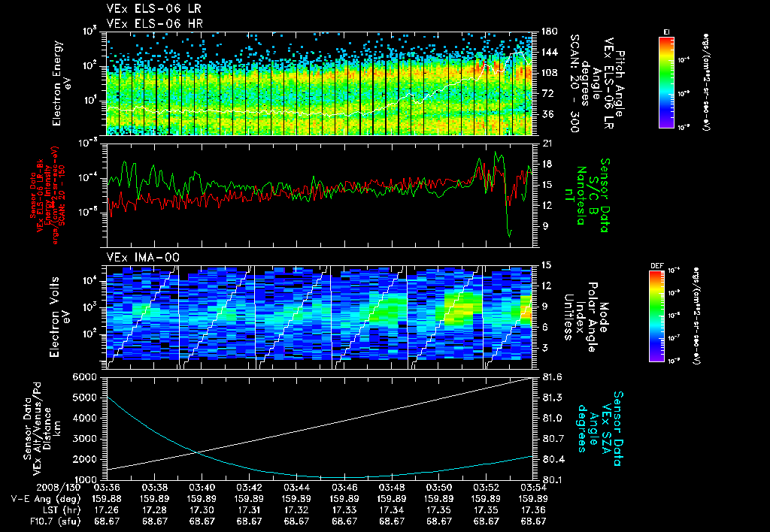This screenshot has height=532, width=770.
Task: Click the '81.0' SZA tick label
Action: pyautogui.click(x=553, y=418)
